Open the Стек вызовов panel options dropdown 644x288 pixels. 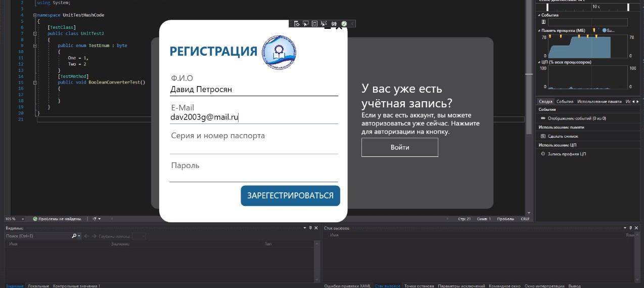tap(625, 228)
